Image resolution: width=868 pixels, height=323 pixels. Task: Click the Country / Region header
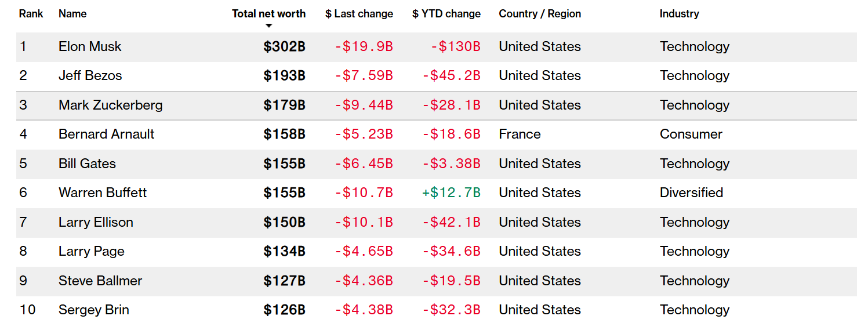[x=539, y=14]
